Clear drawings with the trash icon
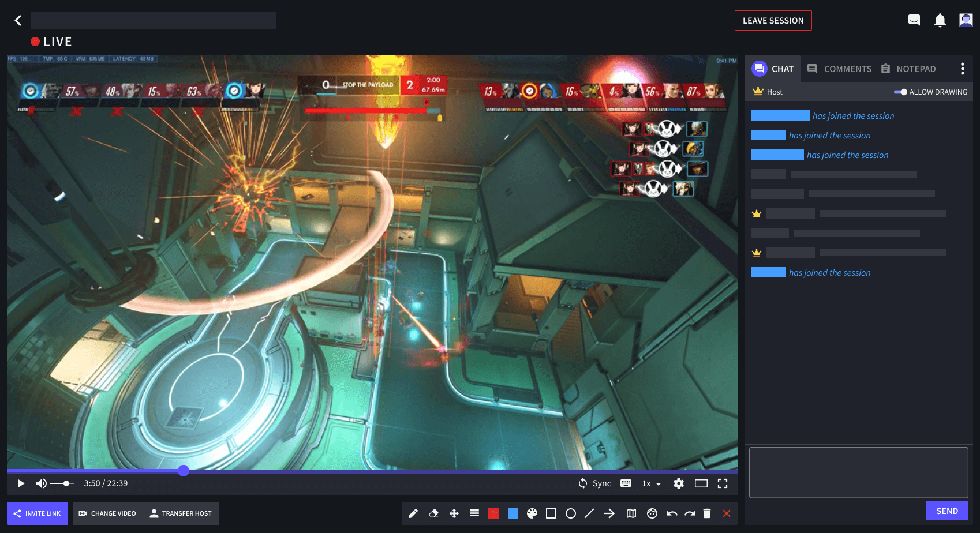 708,513
